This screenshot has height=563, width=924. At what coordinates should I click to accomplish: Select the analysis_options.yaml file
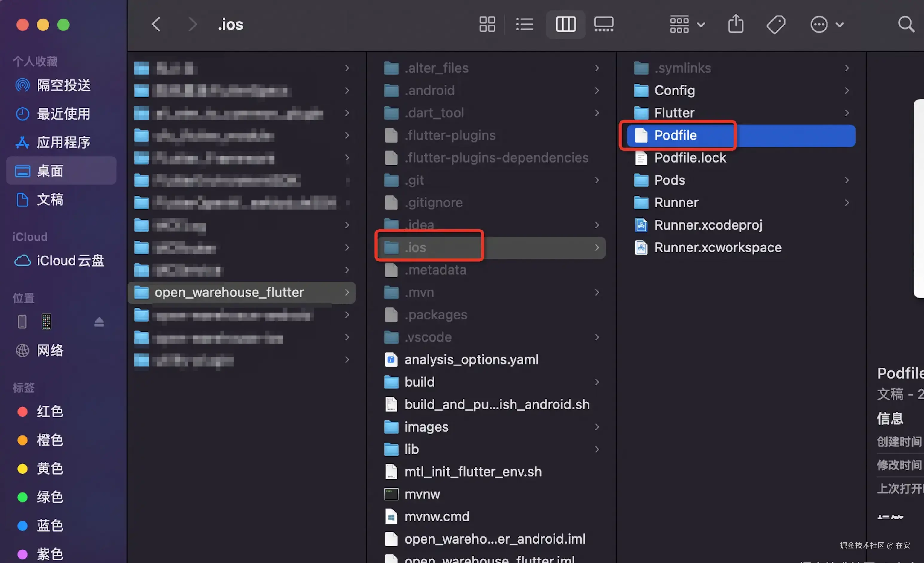click(471, 359)
